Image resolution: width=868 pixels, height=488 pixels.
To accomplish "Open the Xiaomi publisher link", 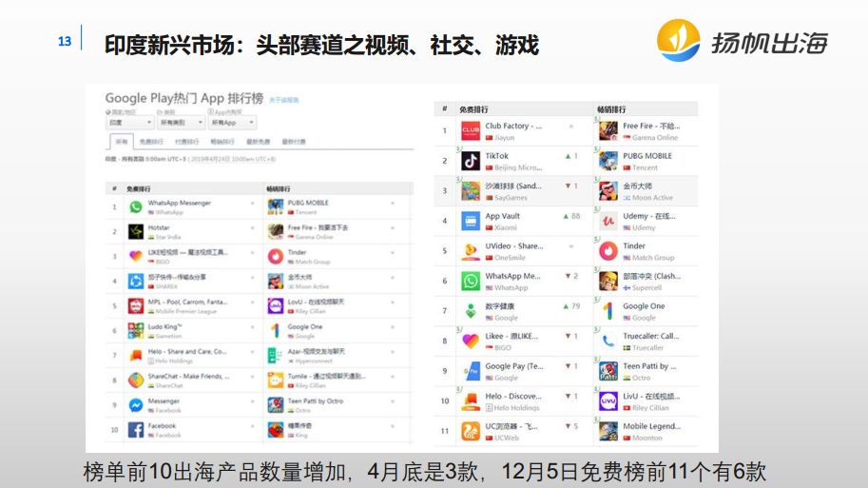I will (x=506, y=227).
